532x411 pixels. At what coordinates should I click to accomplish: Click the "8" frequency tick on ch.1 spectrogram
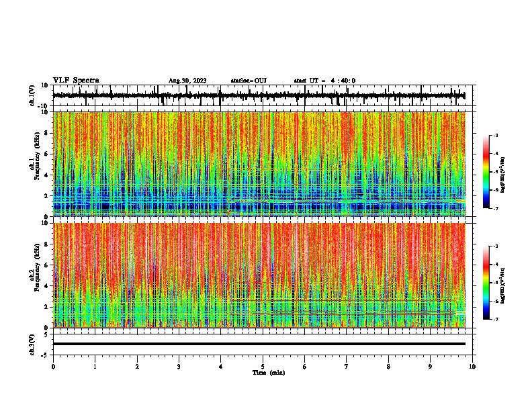pyautogui.click(x=47, y=133)
